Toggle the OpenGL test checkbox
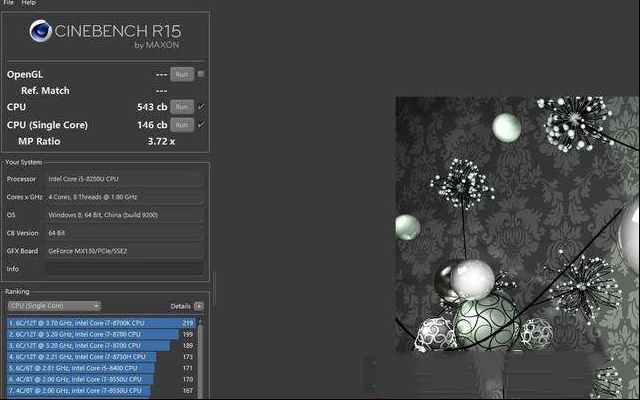Screen dimensions: 640x400 pos(201,74)
